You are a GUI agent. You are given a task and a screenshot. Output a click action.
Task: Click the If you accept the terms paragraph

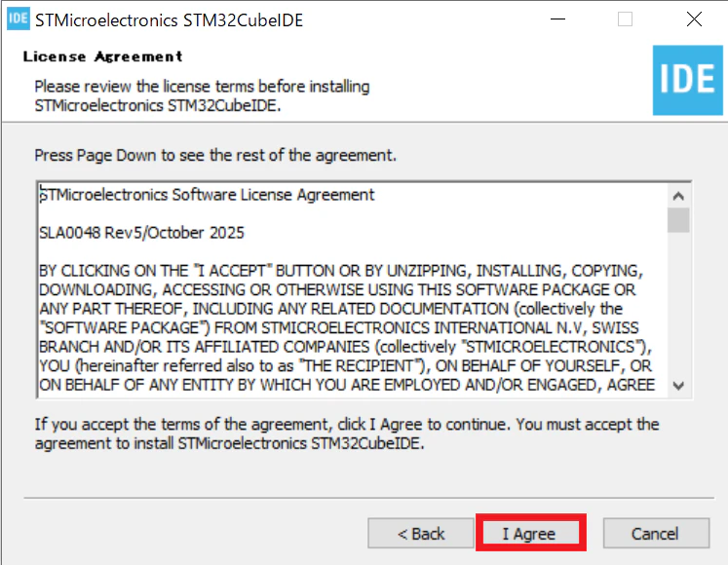tap(347, 433)
